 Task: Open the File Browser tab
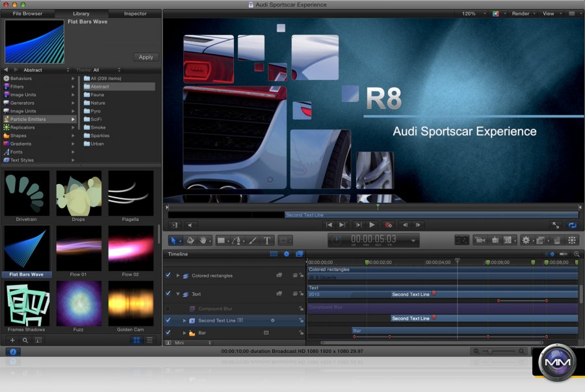pyautogui.click(x=27, y=14)
